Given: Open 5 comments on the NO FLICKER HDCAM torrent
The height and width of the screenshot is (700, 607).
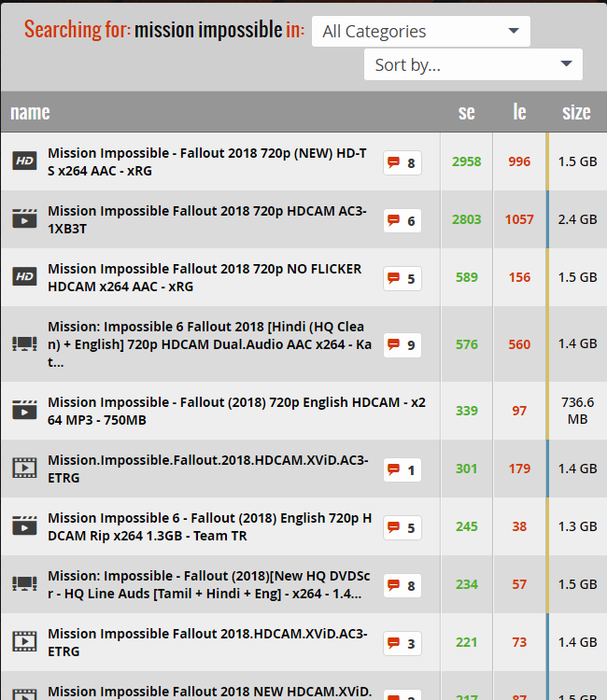Looking at the screenshot, I should click(402, 278).
